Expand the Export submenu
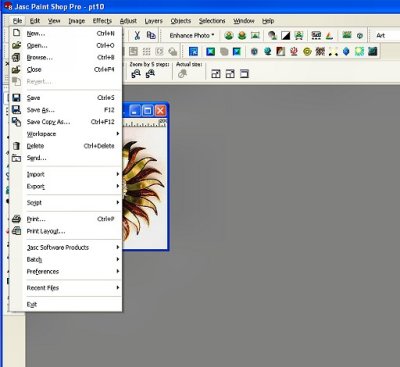The image size is (400, 367). click(x=66, y=186)
